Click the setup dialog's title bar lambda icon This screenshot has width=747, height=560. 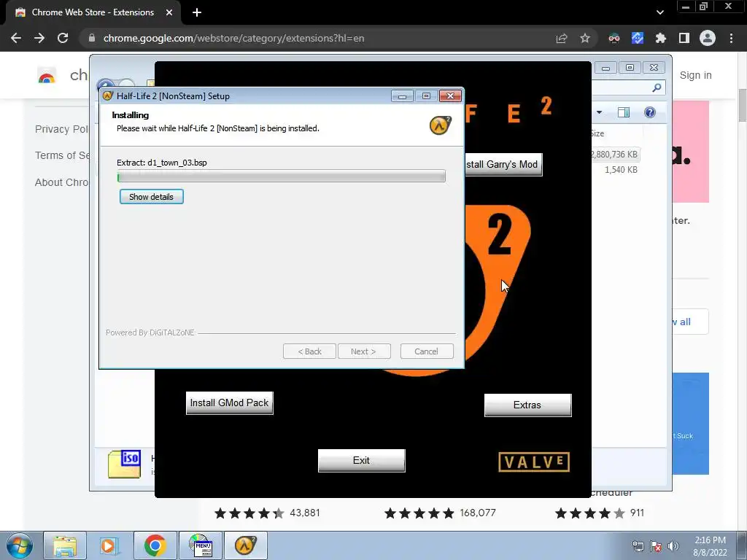coord(108,96)
